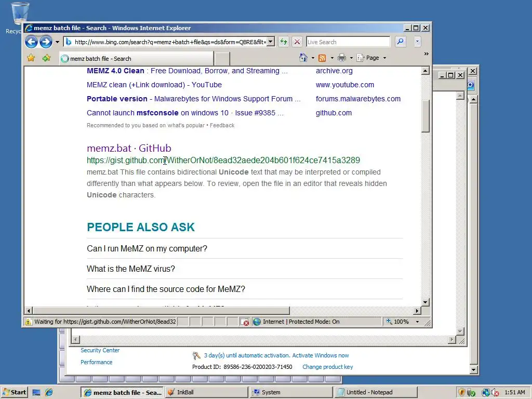Go back with Internet Explorer's Back arrow

[x=31, y=42]
